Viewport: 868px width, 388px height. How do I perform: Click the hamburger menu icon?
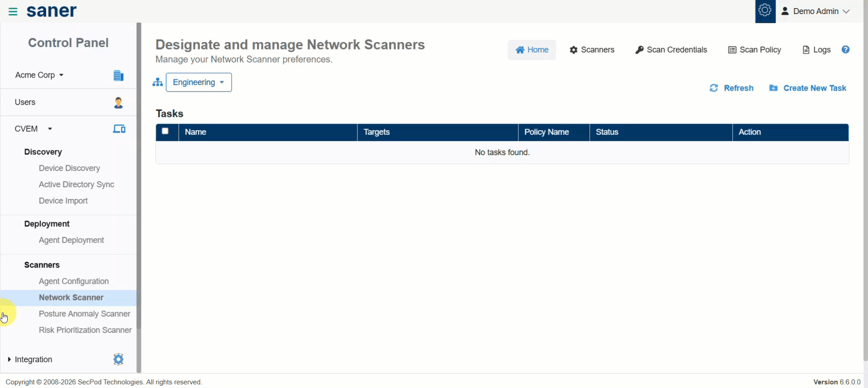pyautogui.click(x=13, y=12)
